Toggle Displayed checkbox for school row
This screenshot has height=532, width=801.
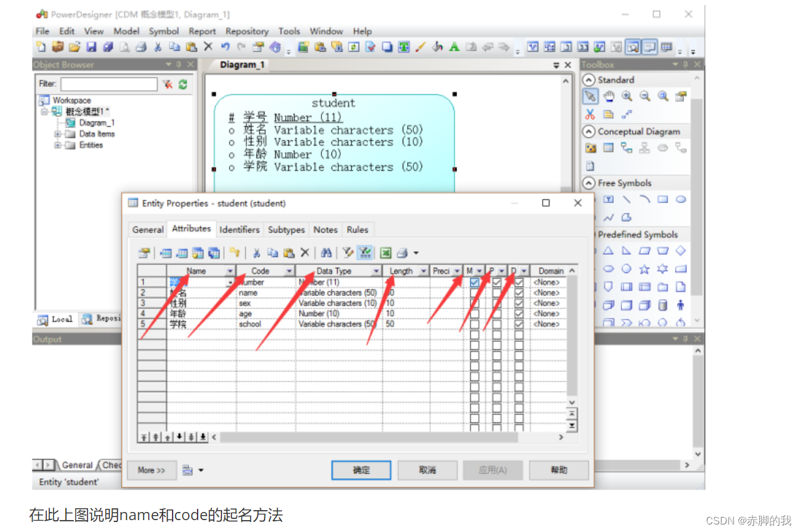tap(519, 324)
